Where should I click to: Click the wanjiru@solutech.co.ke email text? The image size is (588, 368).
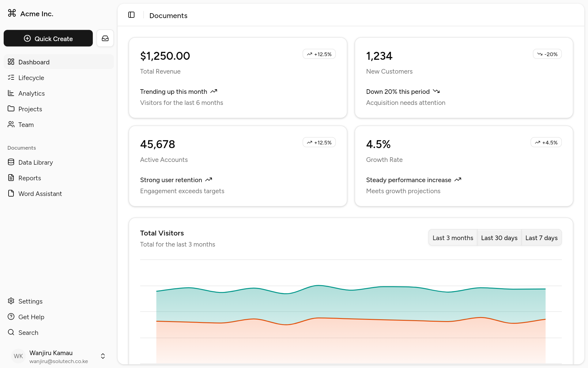(x=59, y=361)
